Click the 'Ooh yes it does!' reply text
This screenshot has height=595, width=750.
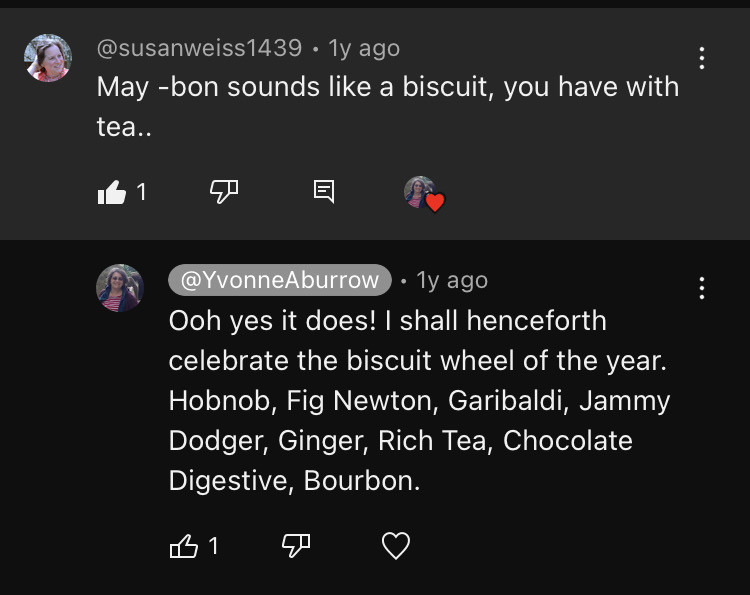387,321
